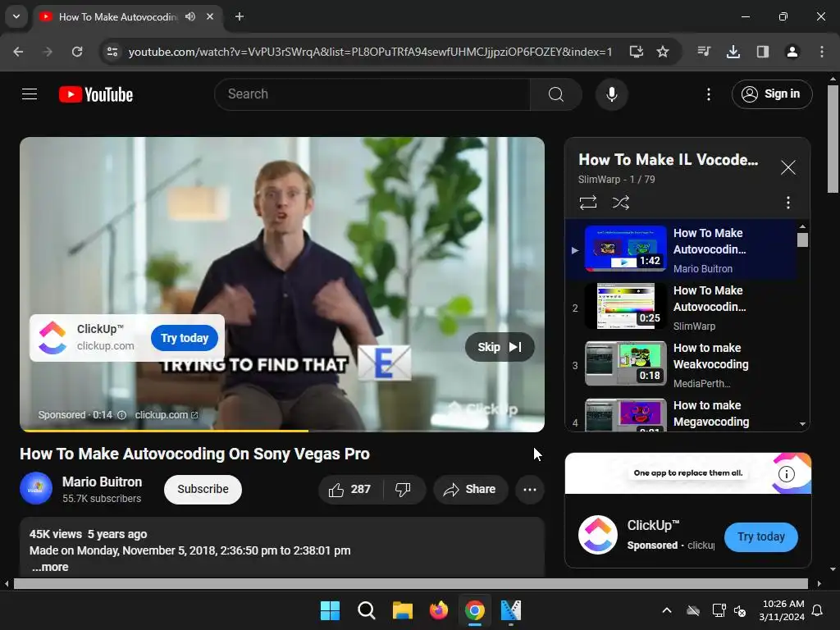Open Windows taskbar search
The height and width of the screenshot is (630, 840).
[367, 610]
